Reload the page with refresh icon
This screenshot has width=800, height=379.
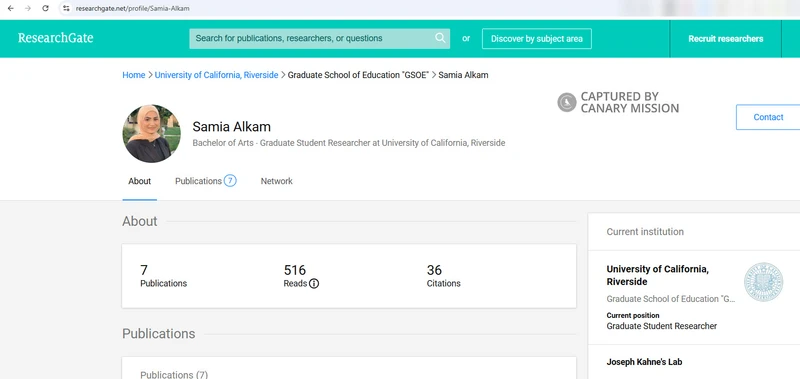45,8
